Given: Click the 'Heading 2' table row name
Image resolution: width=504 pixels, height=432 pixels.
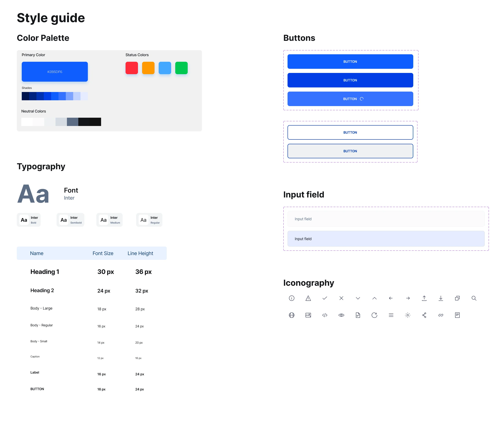Looking at the screenshot, I should click(x=42, y=290).
